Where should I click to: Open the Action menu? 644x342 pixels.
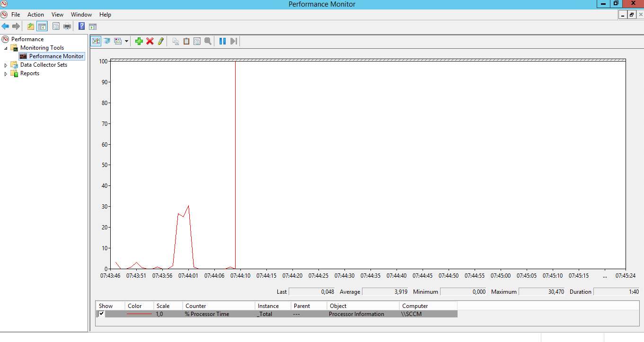tap(35, 15)
